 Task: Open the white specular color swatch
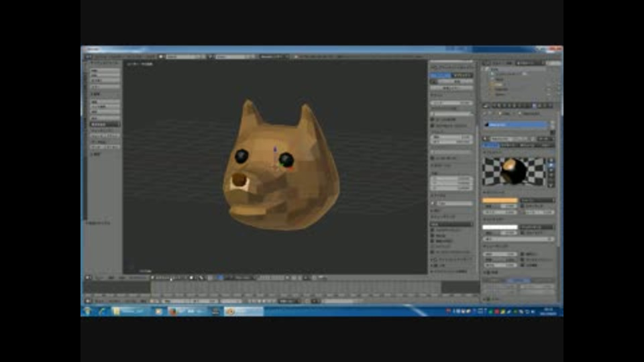click(x=499, y=227)
